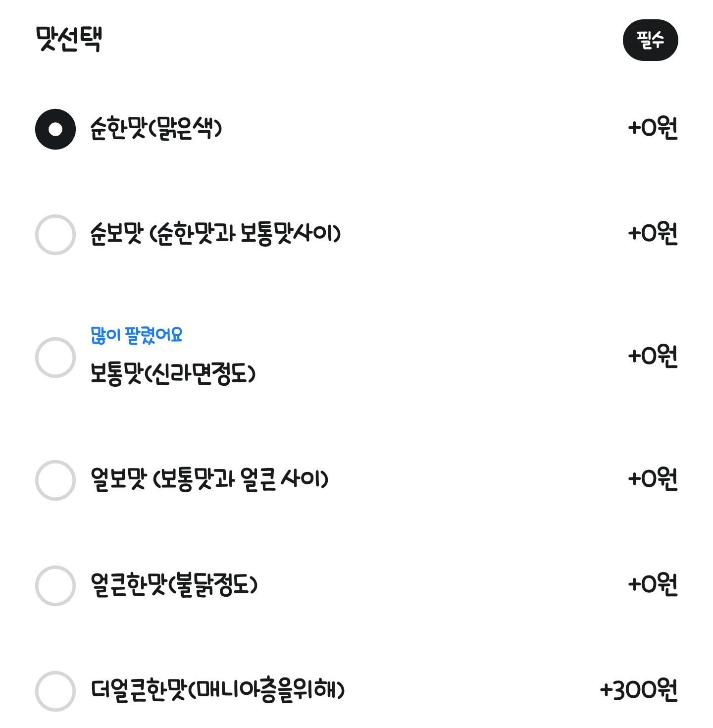Tap the 얼큰한맛(불닭정도) label text
Screen dimensions: 713x728
coord(174,585)
